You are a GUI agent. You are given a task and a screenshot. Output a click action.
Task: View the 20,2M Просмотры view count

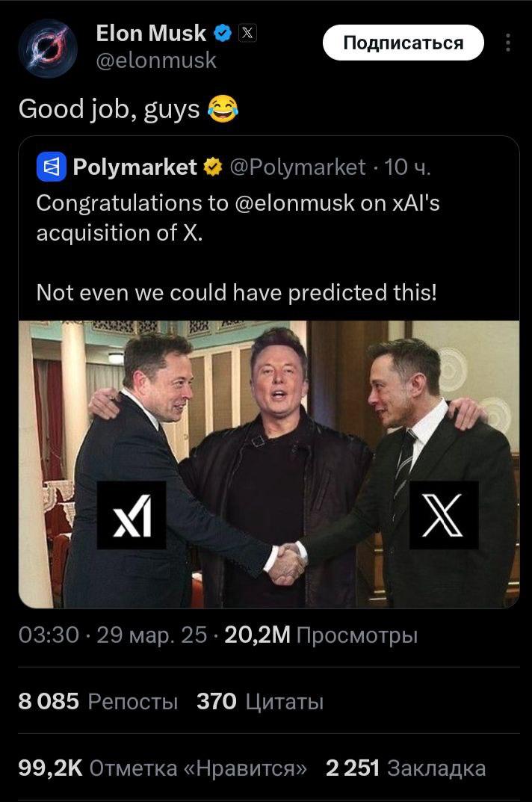point(321,635)
